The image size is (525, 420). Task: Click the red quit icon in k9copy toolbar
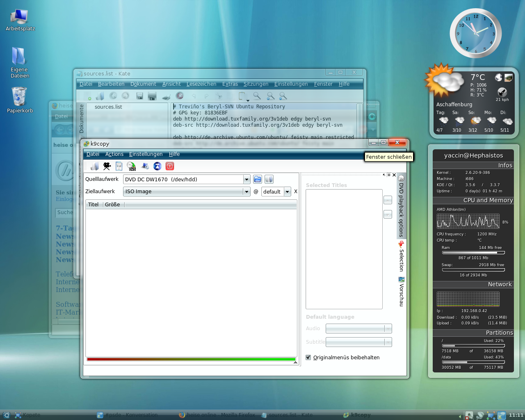click(x=170, y=166)
